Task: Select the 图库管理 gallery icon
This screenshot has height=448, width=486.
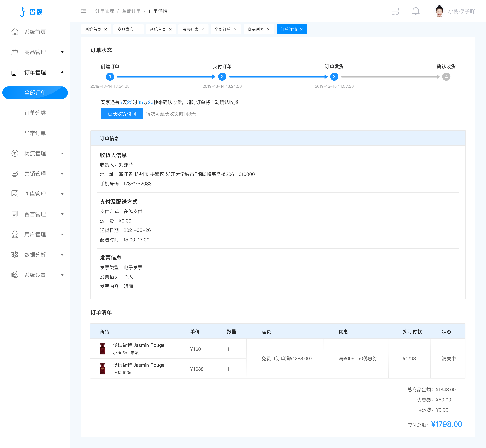Action: point(15,194)
